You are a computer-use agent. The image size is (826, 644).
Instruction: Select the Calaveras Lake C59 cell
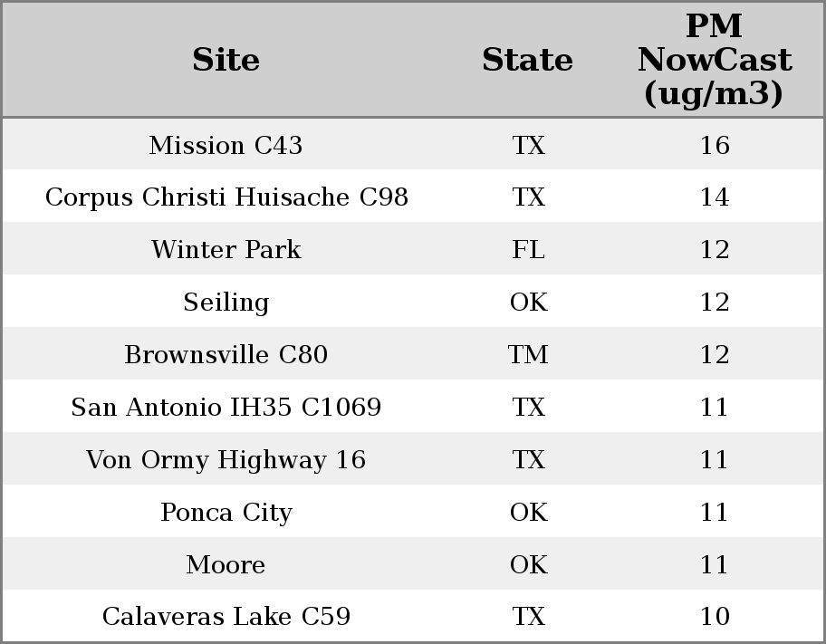(226, 617)
